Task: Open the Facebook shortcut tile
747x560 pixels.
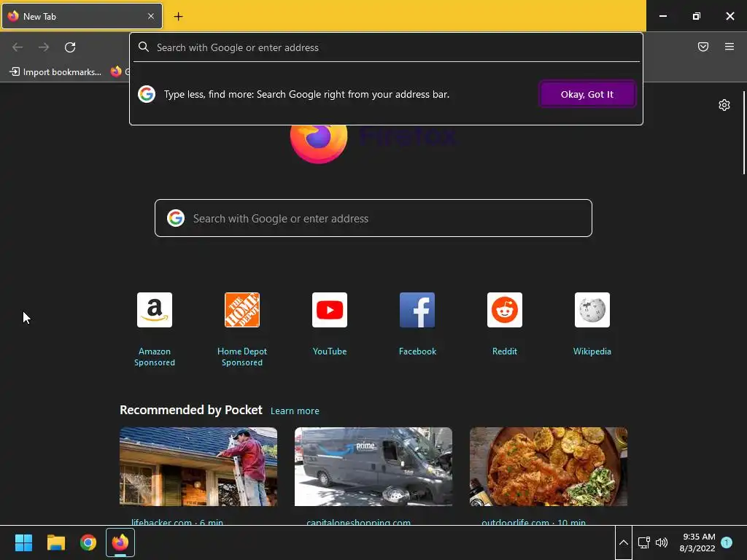Action: tap(417, 310)
